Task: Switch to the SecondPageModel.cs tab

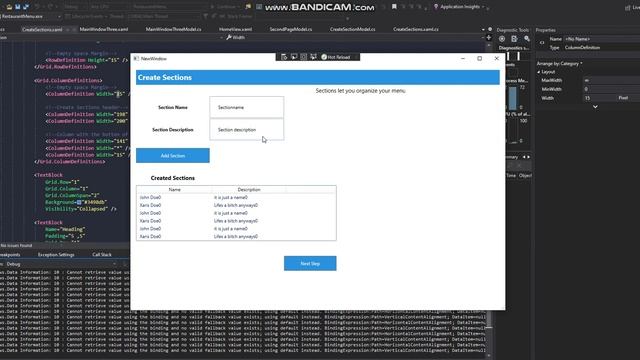Action: click(291, 29)
